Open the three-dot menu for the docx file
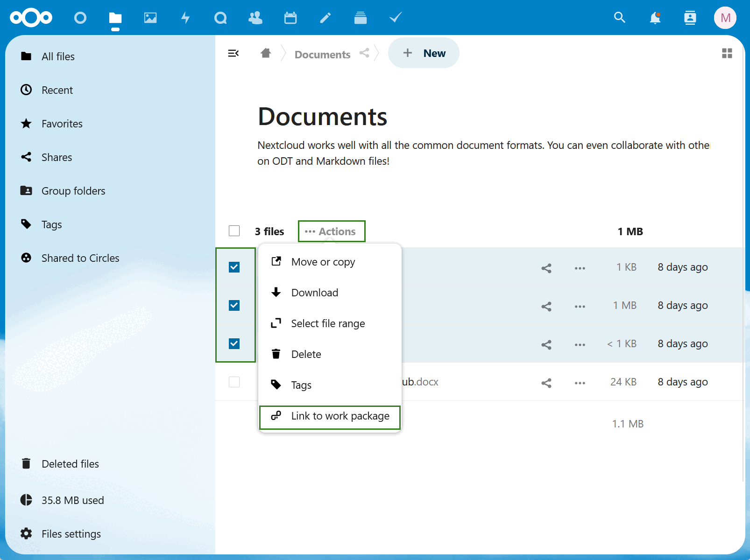Screen dimensions: 750x560 (580, 383)
